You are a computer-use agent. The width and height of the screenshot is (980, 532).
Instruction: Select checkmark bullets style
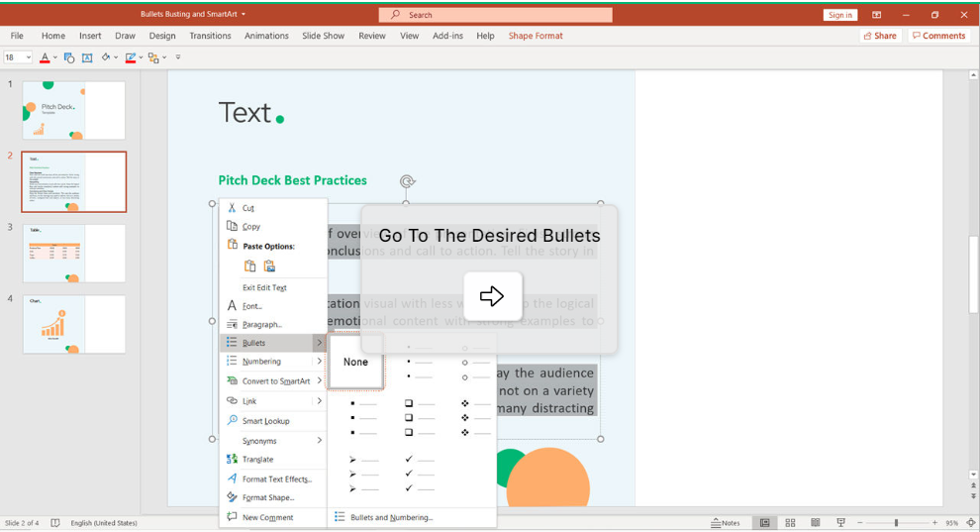(420, 474)
